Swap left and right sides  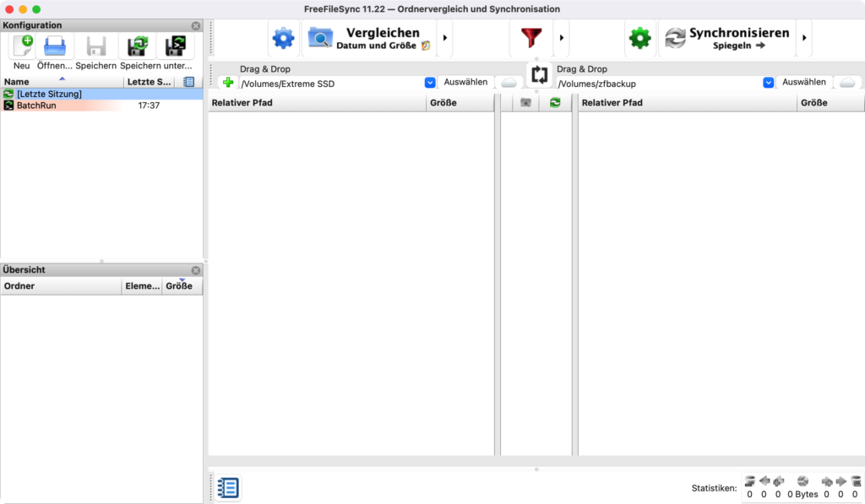coord(540,74)
